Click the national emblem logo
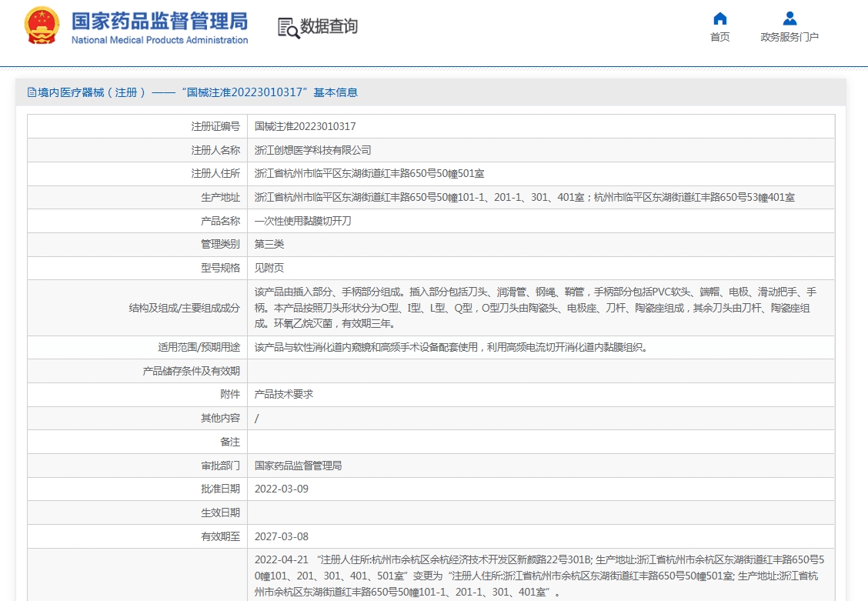Screen dimensions: 868x601 42,25
